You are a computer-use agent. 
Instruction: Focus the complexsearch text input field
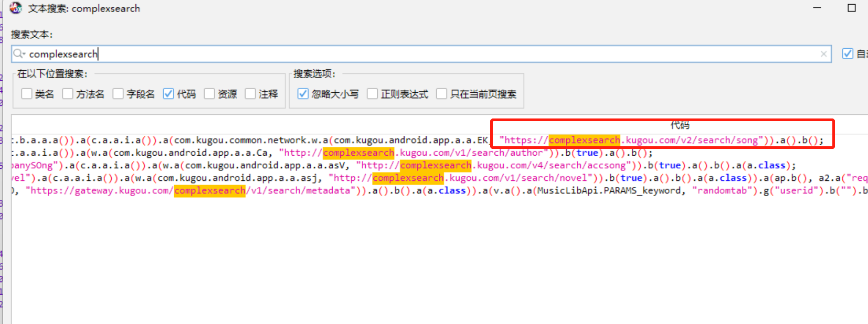(x=421, y=53)
